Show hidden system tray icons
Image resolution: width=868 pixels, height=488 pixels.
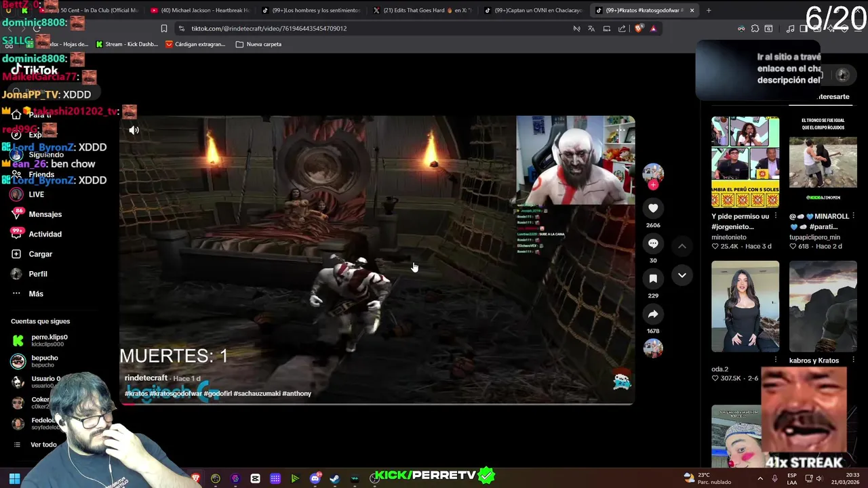click(761, 479)
